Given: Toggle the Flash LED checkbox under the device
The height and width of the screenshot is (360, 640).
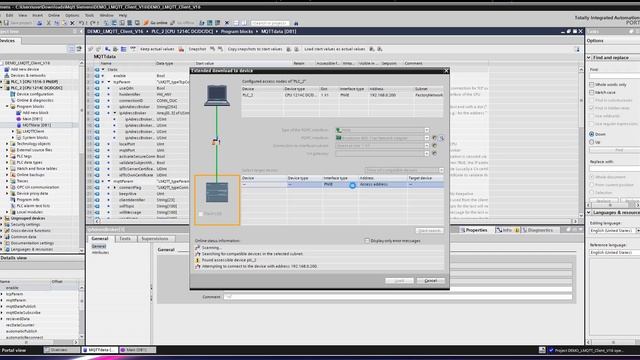Looking at the screenshot, I should (201, 214).
